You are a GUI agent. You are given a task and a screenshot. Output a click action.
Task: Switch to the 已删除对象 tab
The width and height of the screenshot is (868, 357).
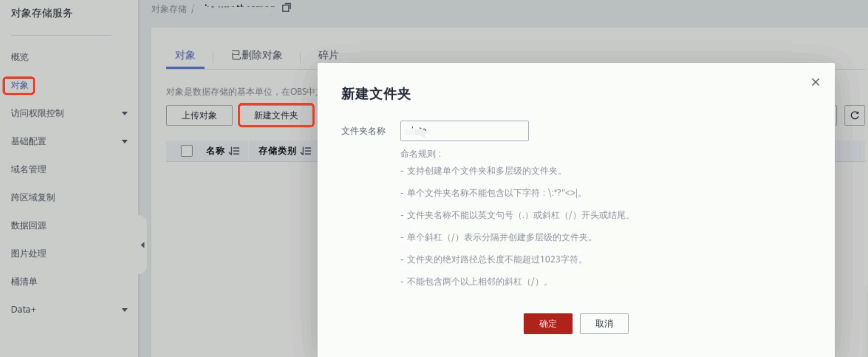[257, 55]
